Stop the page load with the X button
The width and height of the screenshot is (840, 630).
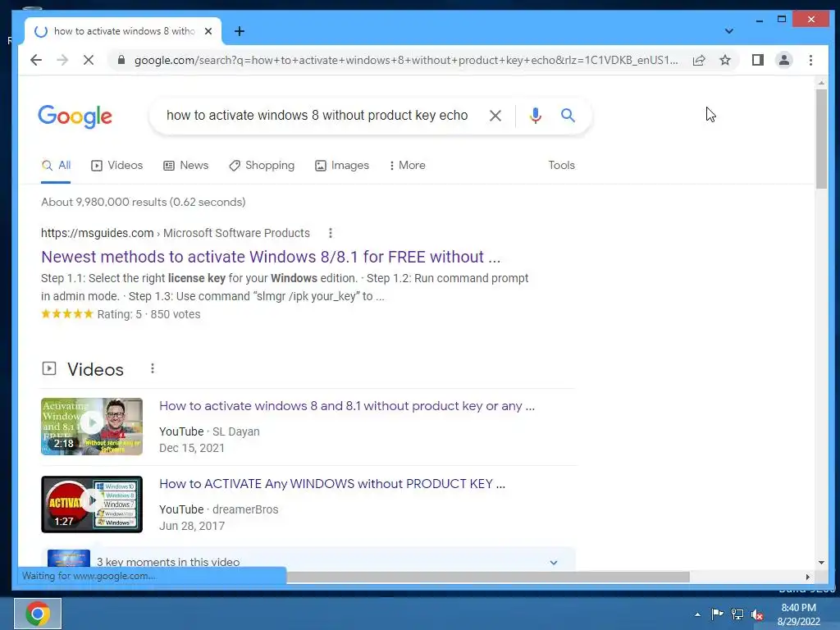pos(89,60)
